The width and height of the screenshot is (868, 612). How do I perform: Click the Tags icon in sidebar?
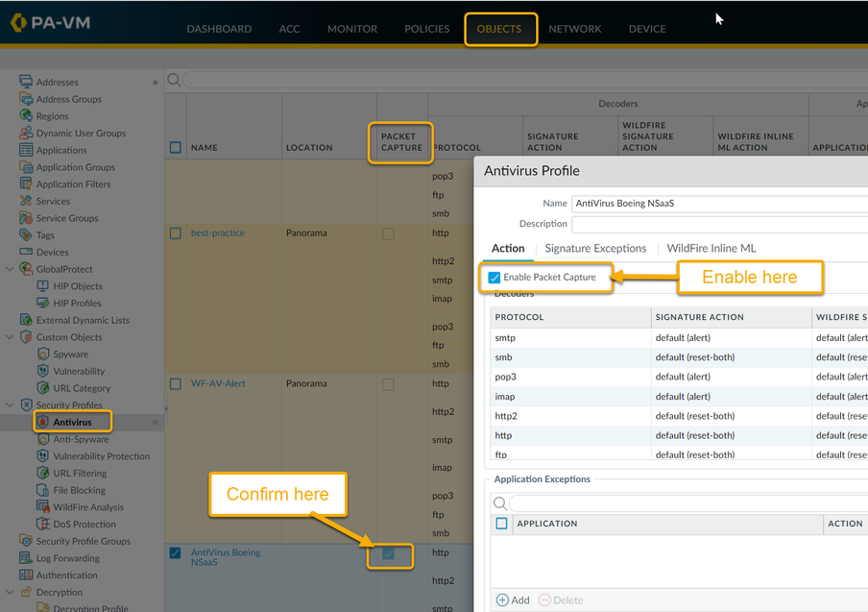(26, 235)
